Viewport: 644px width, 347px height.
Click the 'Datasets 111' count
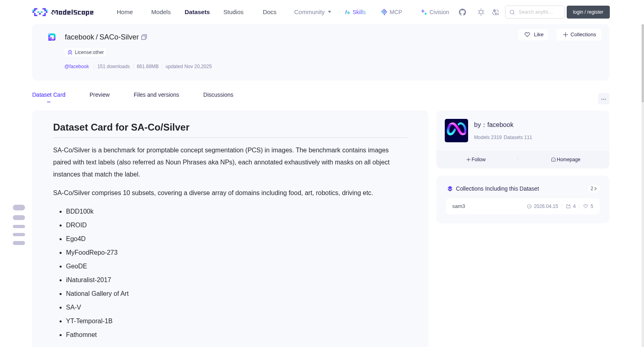tap(518, 137)
